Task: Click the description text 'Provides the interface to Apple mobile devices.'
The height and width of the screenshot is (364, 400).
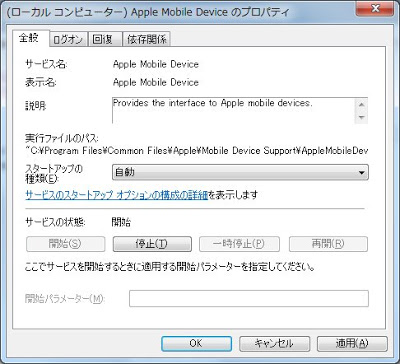Action: pos(213,103)
